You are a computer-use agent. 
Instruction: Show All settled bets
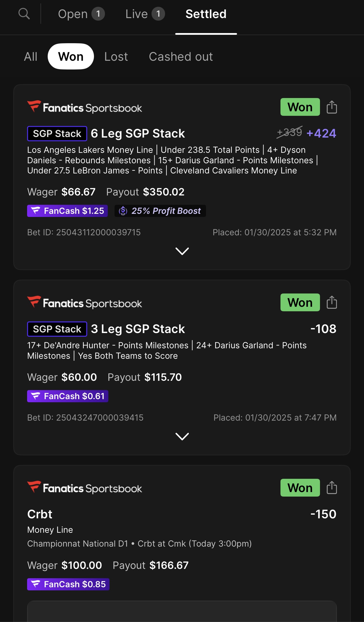30,56
